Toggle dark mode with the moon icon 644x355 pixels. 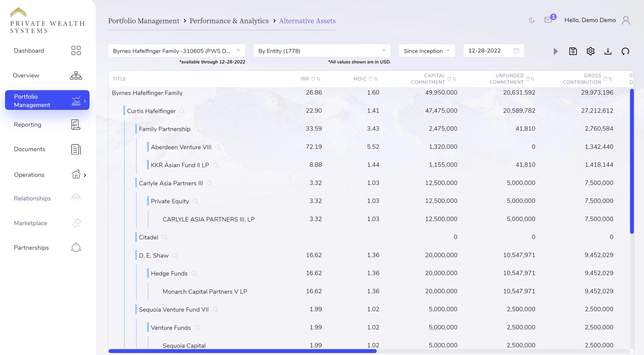(531, 19)
